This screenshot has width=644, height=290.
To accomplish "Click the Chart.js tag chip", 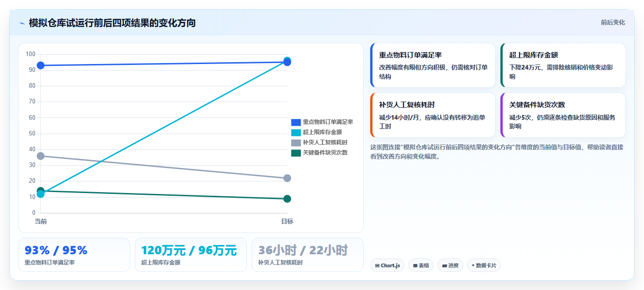I will [x=387, y=265].
